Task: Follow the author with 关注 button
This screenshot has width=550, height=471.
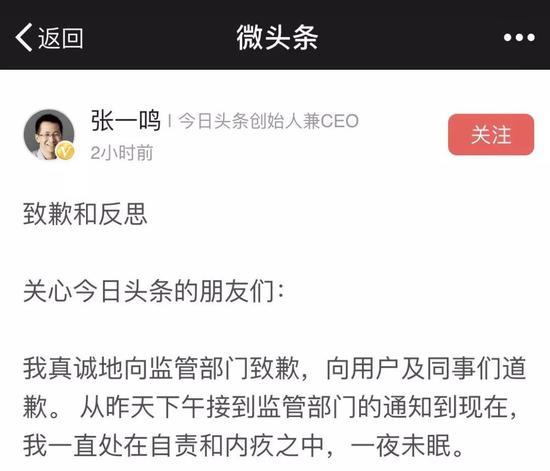Action: tap(491, 135)
